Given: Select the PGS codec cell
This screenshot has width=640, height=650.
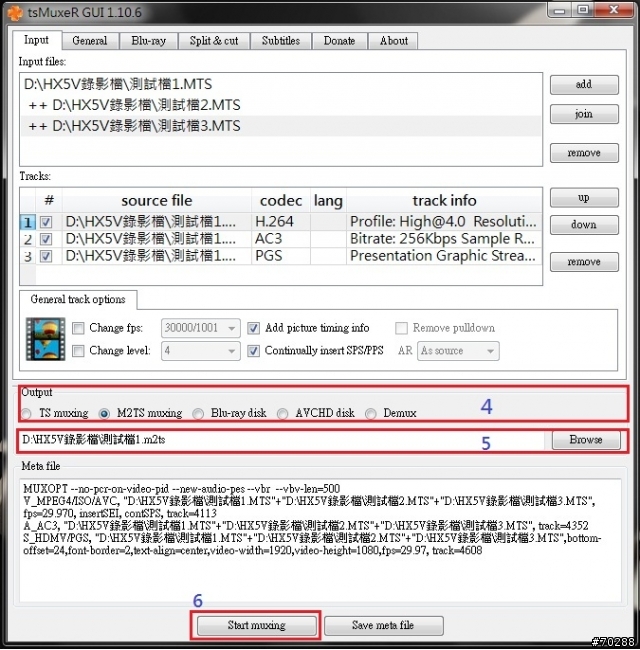Looking at the screenshot, I should tap(281, 256).
